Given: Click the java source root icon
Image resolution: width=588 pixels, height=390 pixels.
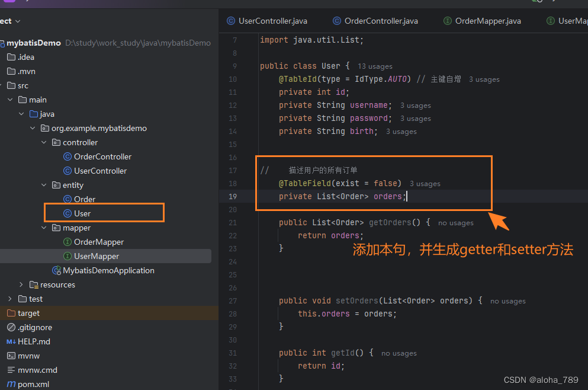Looking at the screenshot, I should 34,114.
